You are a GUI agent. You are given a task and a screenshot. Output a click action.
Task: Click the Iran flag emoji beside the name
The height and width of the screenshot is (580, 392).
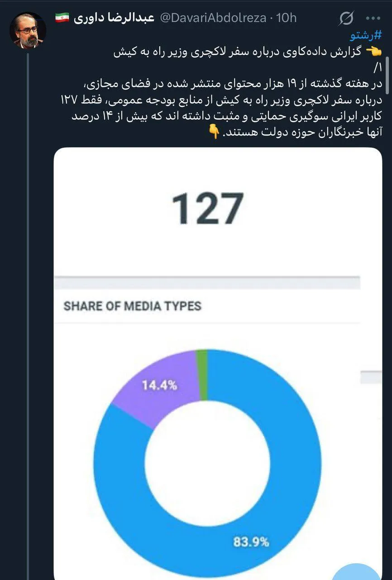click(x=62, y=18)
